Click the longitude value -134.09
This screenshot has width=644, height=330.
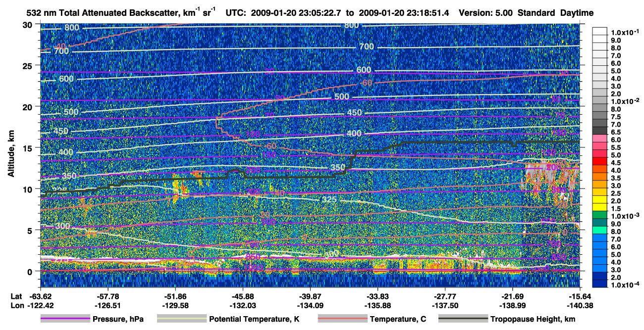coord(310,305)
